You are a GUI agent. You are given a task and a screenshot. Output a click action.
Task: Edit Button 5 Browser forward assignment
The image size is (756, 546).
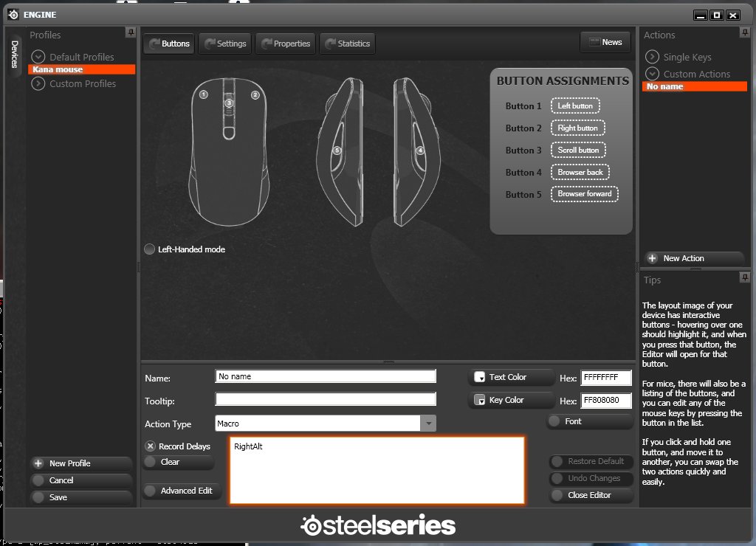click(x=585, y=194)
